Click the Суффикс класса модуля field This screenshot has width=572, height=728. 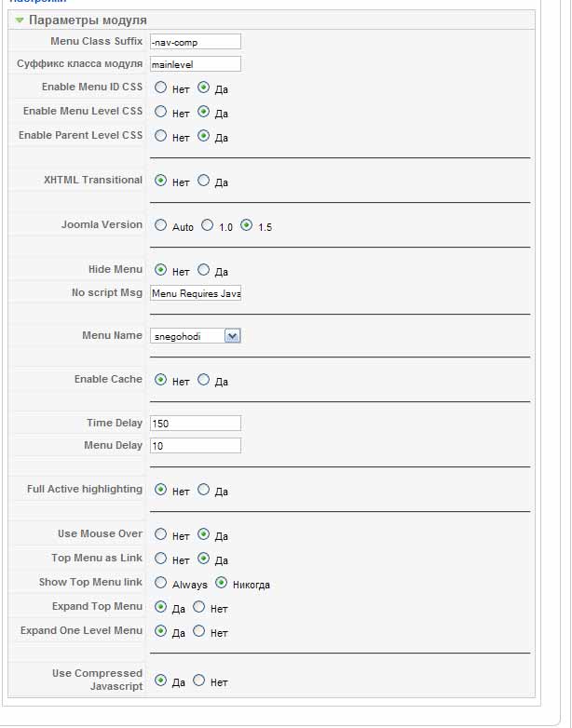pyautogui.click(x=195, y=64)
